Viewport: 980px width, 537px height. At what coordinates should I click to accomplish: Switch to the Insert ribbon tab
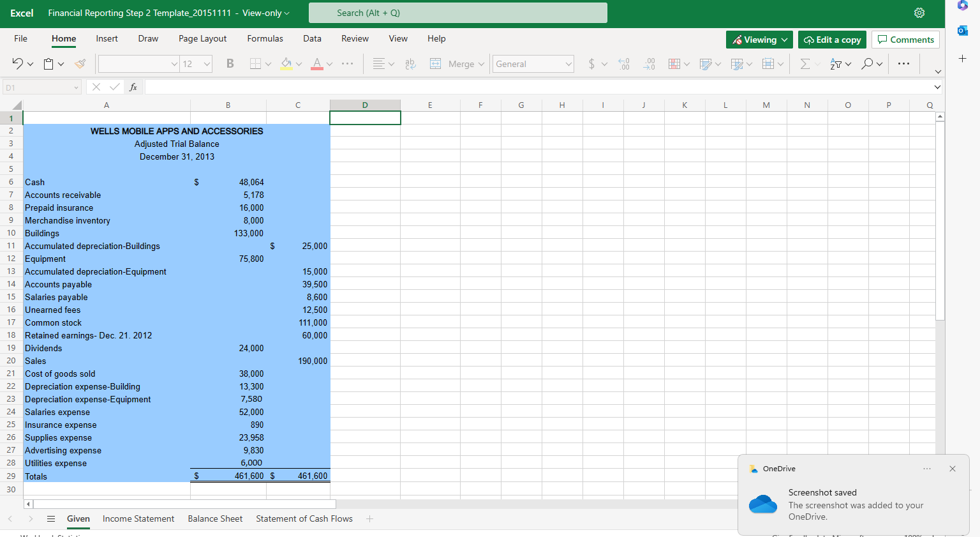coord(107,38)
